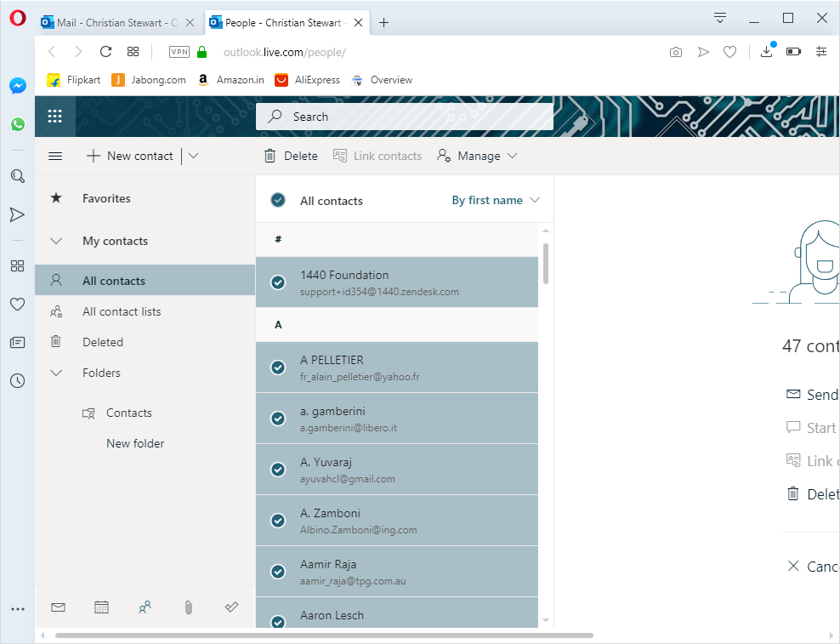Reload the current page
Image resolution: width=840 pixels, height=644 pixels.
105,52
